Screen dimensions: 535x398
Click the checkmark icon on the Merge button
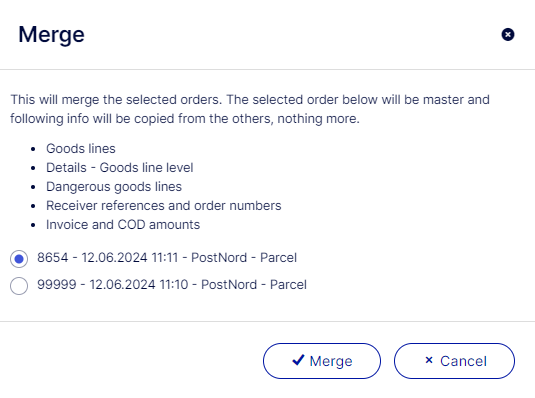[x=298, y=360]
